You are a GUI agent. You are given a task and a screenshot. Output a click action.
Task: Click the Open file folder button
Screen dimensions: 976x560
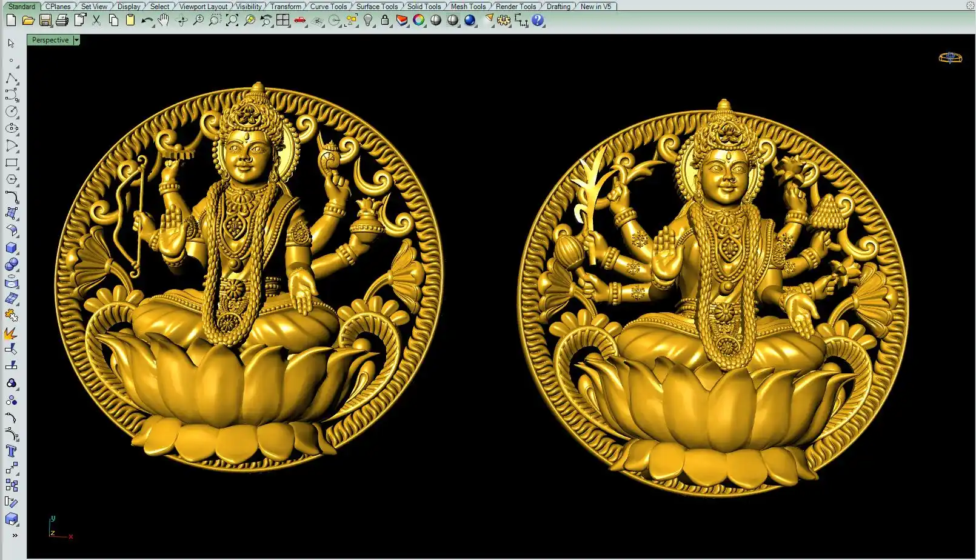28,20
